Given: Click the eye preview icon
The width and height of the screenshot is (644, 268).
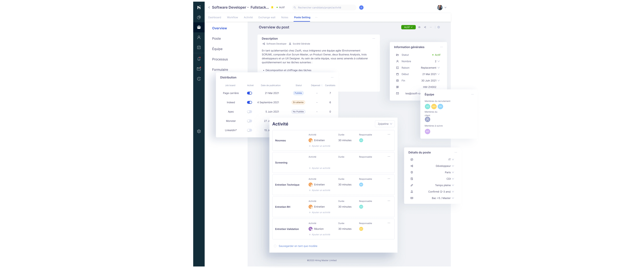Looking at the screenshot, I should click(419, 27).
